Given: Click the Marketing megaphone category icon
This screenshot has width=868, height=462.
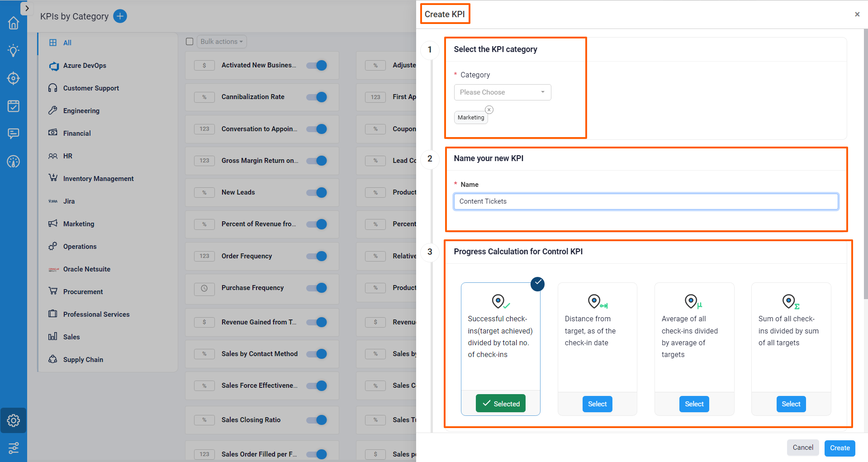Looking at the screenshot, I should tap(53, 224).
